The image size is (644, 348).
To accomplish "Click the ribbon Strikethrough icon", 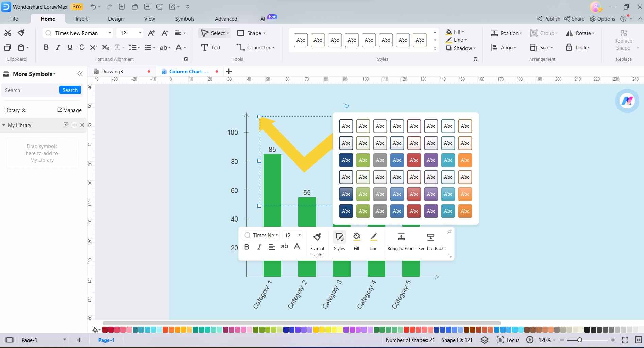I will click(x=82, y=48).
